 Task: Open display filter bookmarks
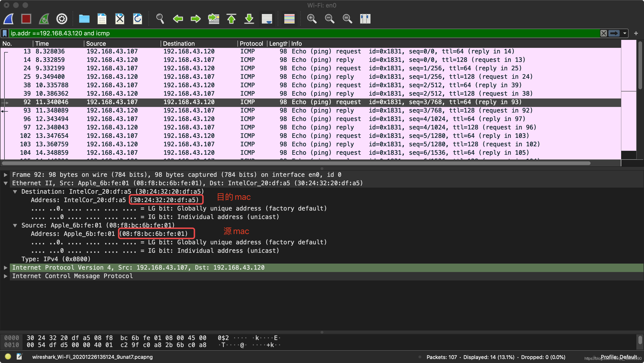click(x=5, y=33)
